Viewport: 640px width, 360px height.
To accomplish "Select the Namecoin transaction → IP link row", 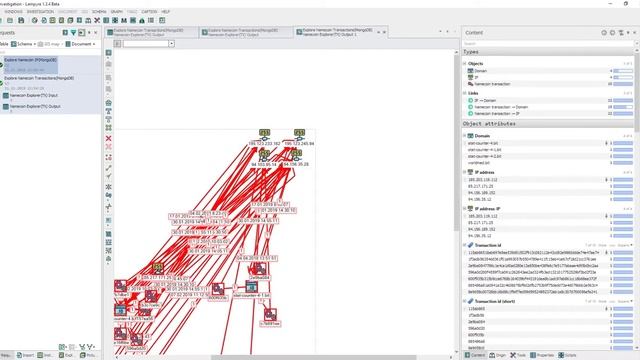I will [x=548, y=113].
